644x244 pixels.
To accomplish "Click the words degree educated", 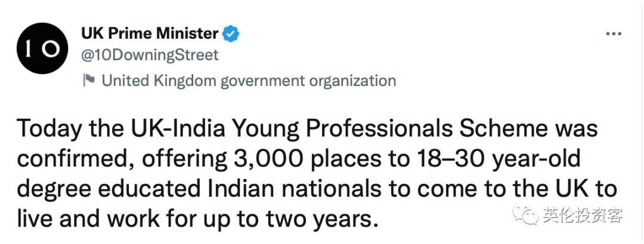I will [x=109, y=189].
